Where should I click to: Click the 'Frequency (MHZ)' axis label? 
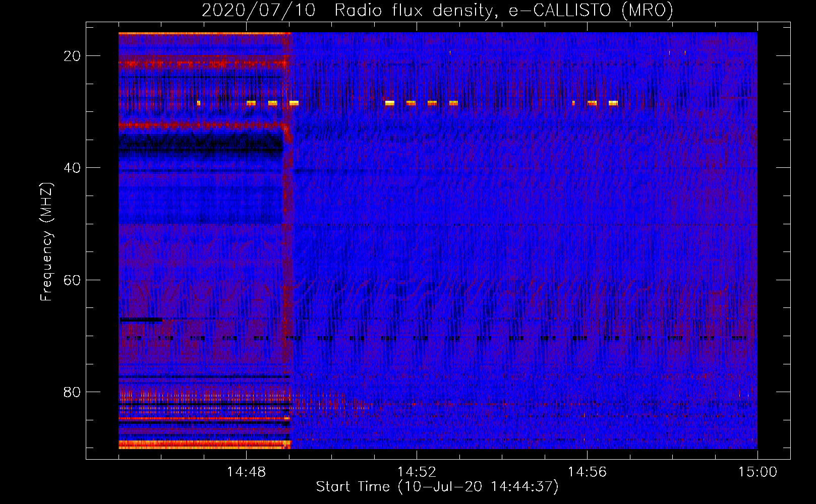46,242
